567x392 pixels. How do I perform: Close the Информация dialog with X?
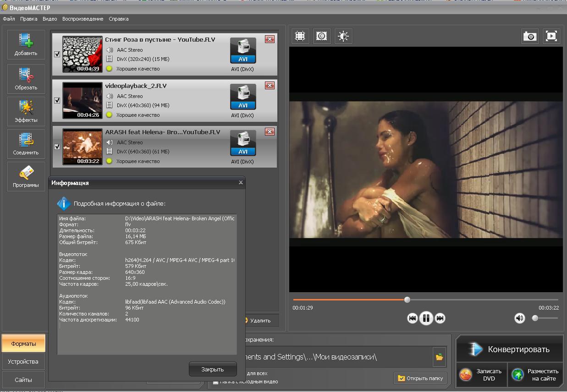point(241,182)
